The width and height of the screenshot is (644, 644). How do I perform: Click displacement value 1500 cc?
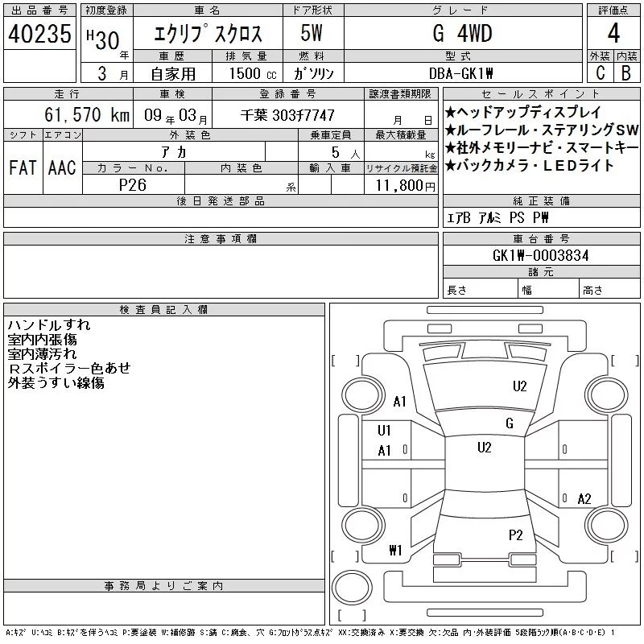click(253, 73)
